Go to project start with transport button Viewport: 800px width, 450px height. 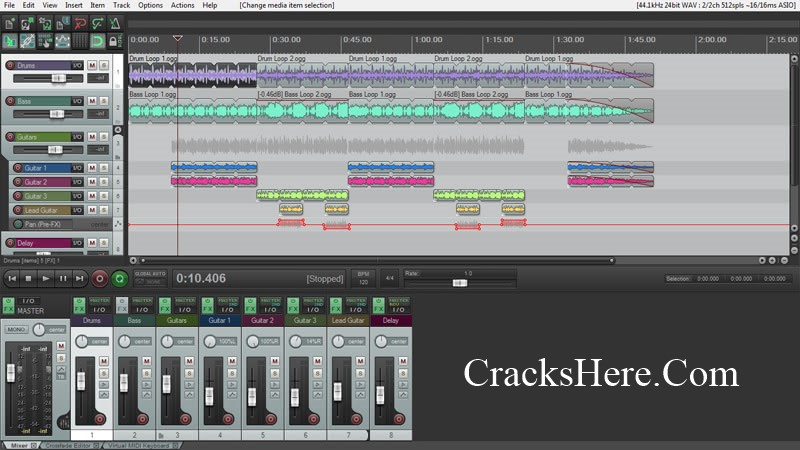click(x=12, y=279)
